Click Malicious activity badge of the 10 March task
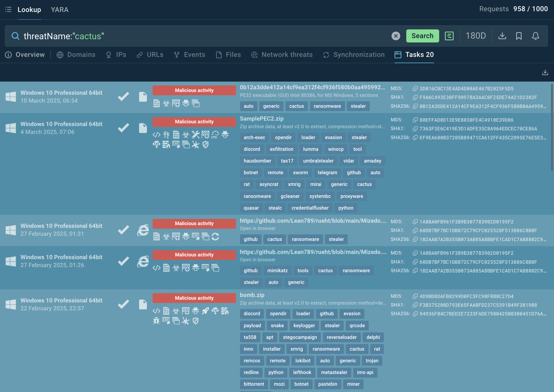 (x=194, y=90)
